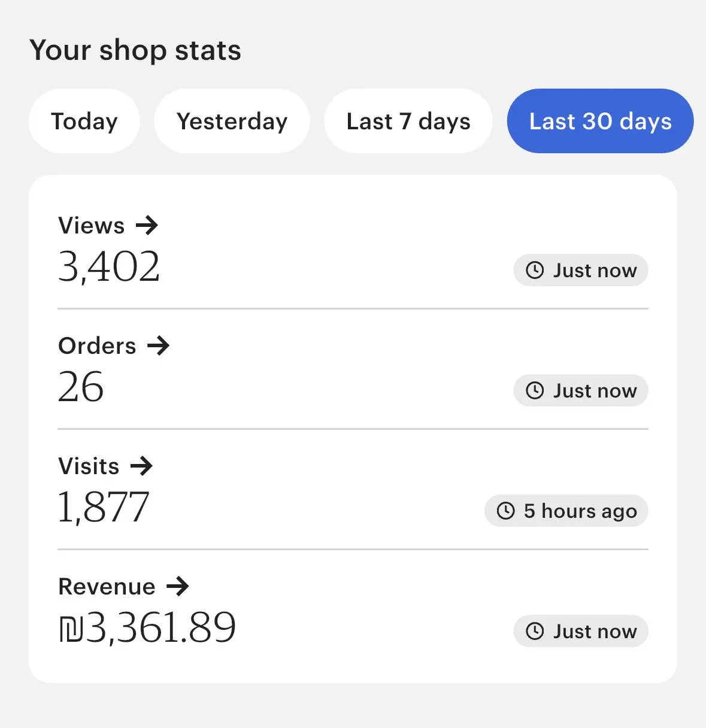Click the ₪3,361.89 revenue amount
706x728 pixels.
pyautogui.click(x=147, y=627)
